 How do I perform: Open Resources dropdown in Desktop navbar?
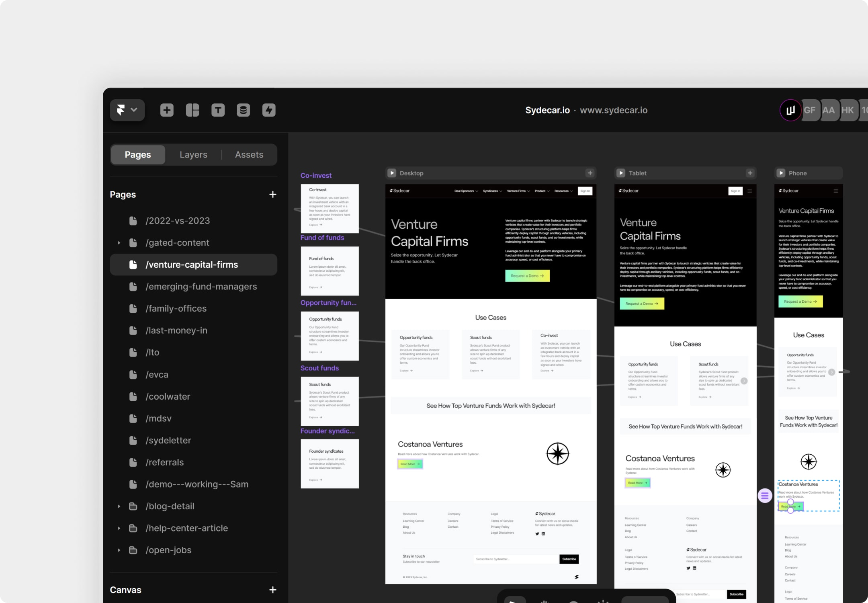563,191
